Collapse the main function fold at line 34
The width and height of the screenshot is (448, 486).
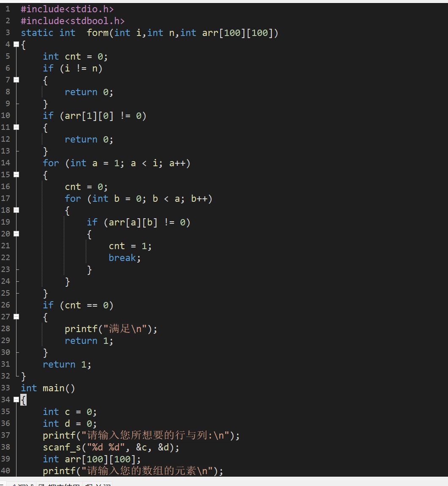pyautogui.click(x=16, y=400)
